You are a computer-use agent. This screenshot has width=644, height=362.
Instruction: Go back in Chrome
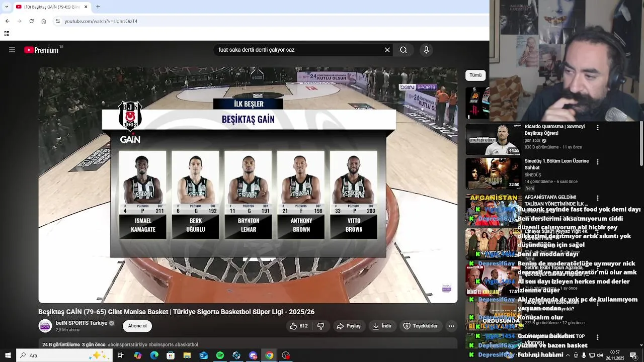tap(7, 21)
